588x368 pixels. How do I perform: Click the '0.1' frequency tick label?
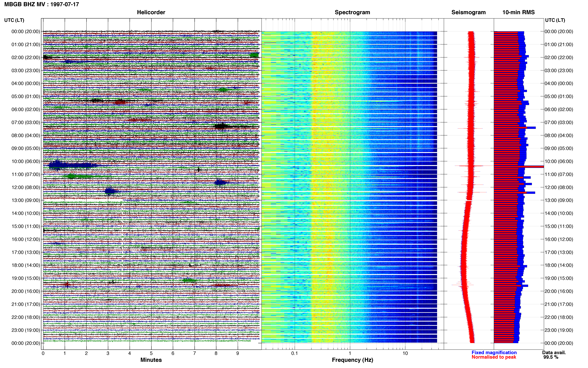295,353
